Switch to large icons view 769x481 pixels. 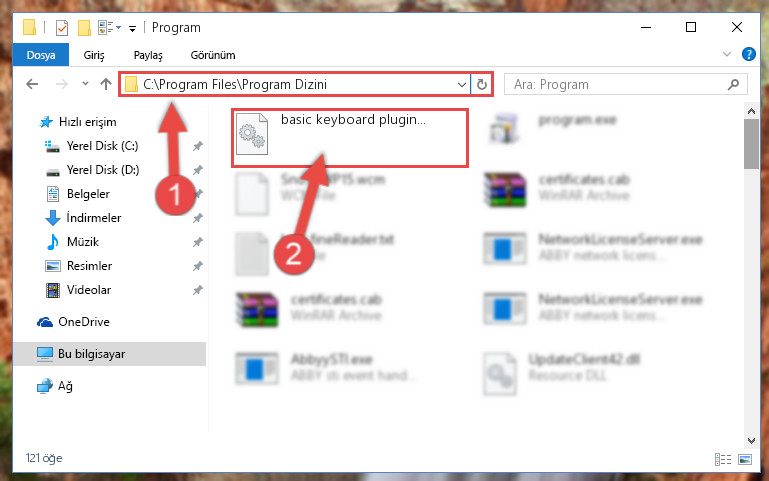point(745,459)
